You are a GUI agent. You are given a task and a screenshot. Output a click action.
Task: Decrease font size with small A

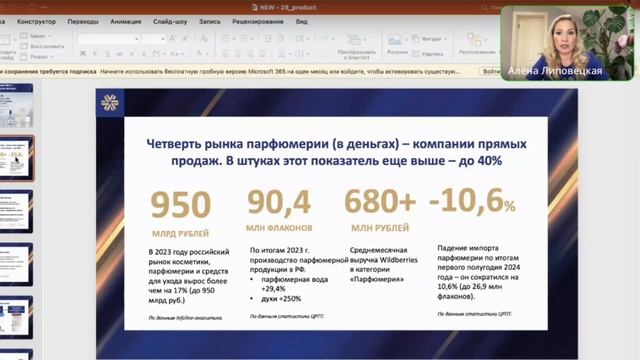point(185,39)
